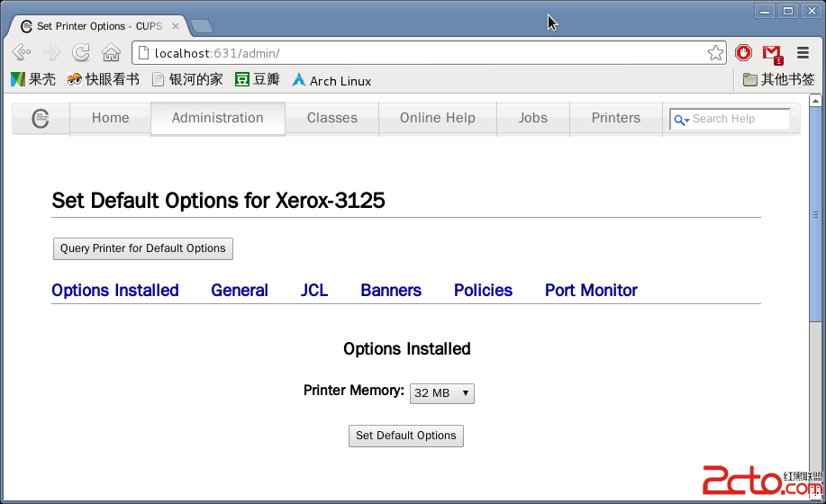Image resolution: width=826 pixels, height=504 pixels.
Task: Open the Administration tab
Action: pos(218,118)
